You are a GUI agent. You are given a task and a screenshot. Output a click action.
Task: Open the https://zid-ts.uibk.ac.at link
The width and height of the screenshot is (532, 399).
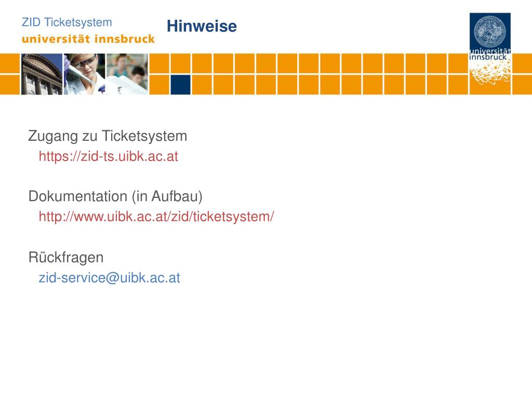[108, 156]
